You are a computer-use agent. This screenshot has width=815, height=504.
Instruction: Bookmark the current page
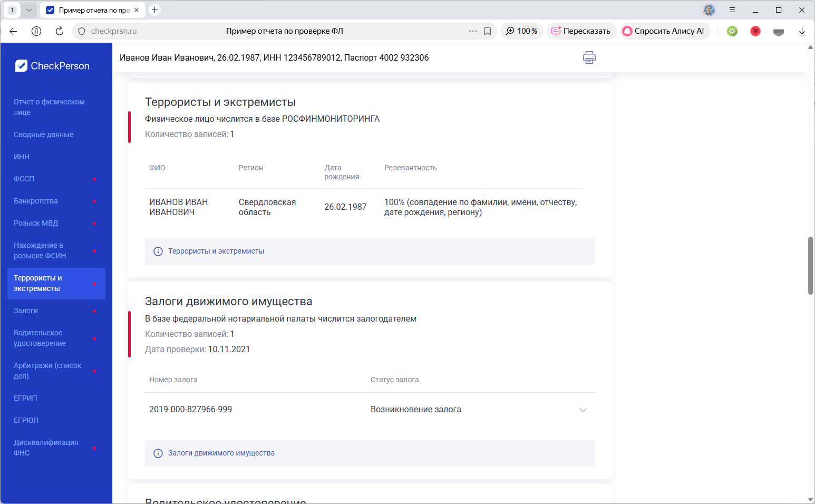(x=487, y=31)
